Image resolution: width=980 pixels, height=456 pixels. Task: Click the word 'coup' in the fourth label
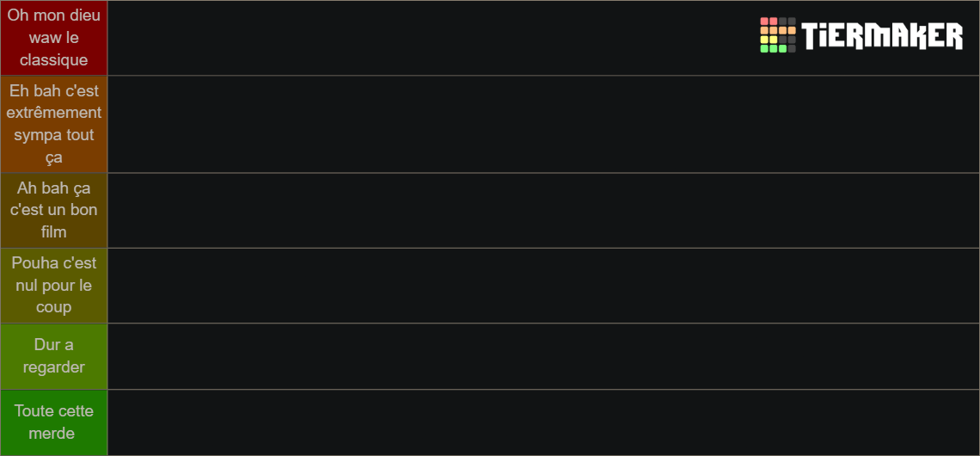(x=54, y=308)
